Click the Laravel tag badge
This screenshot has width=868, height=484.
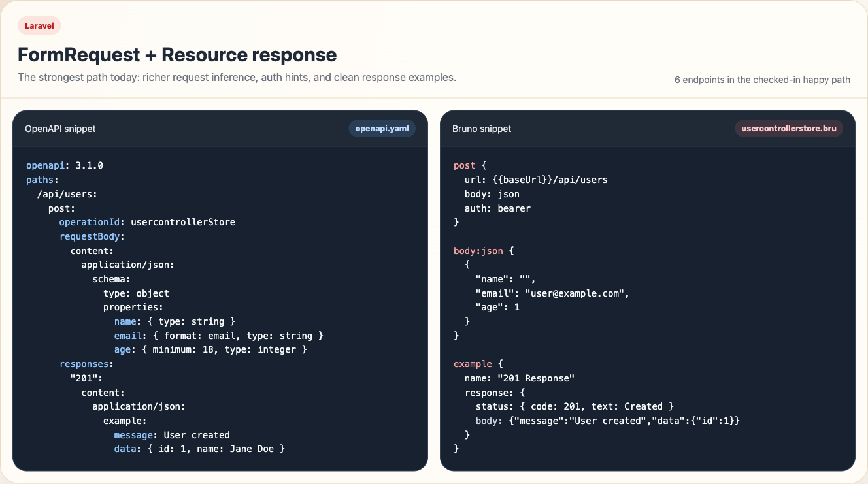pos(39,26)
